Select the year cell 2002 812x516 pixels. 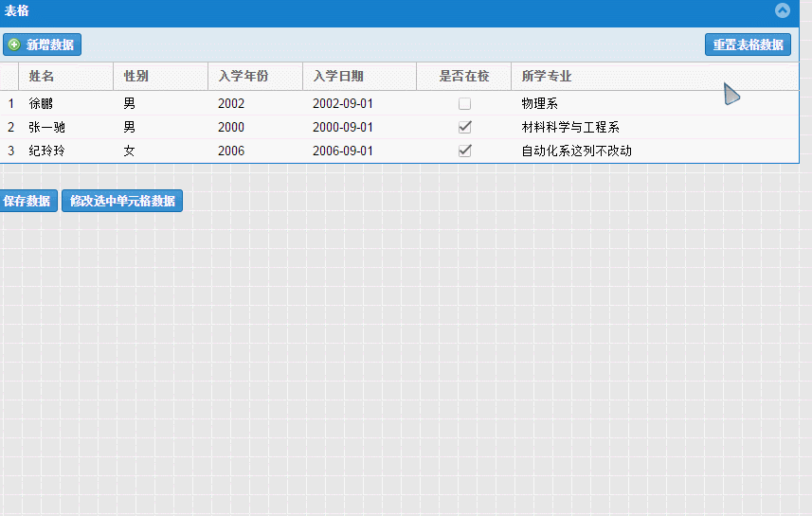[x=255, y=103]
